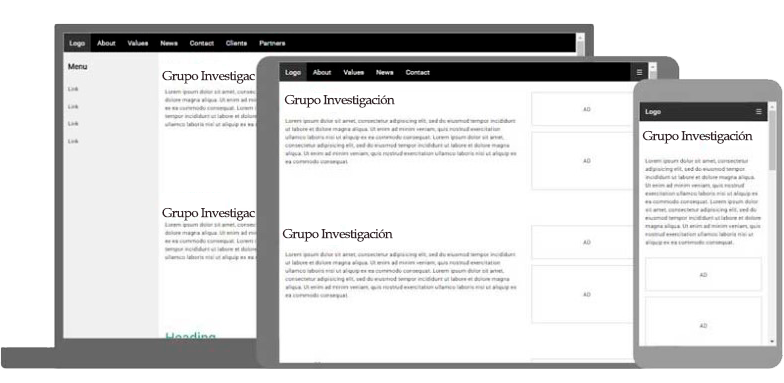
Task: Open Contact in the tablet navbar
Action: (418, 72)
